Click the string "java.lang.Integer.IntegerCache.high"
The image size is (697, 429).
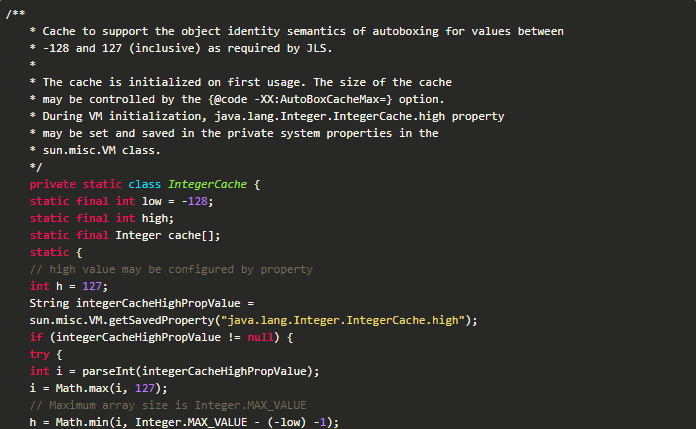pyautogui.click(x=343, y=320)
